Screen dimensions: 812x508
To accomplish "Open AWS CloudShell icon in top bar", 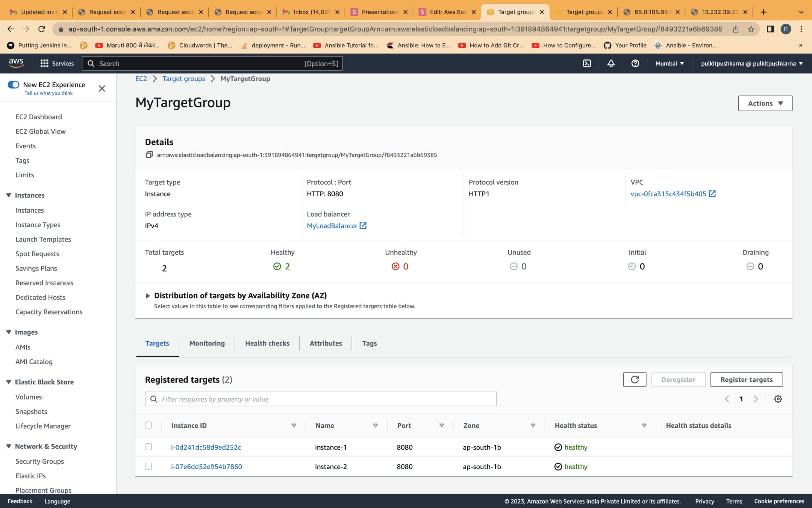I will pyautogui.click(x=587, y=64).
